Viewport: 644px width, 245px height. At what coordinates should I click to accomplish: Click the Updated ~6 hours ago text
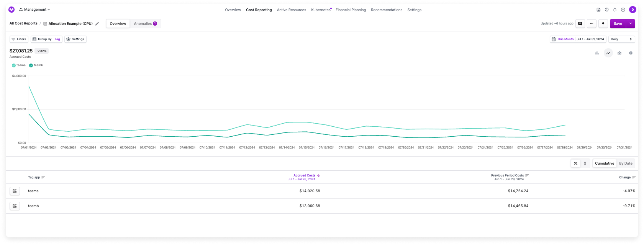[557, 24]
